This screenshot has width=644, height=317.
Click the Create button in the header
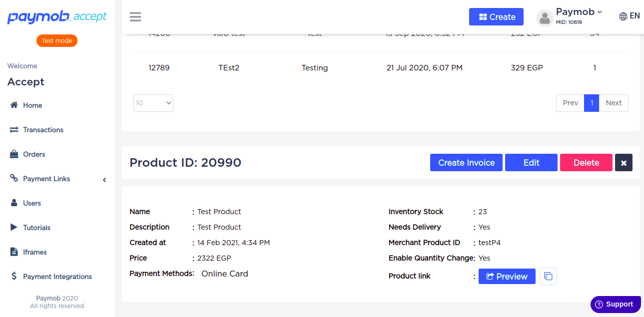496,17
